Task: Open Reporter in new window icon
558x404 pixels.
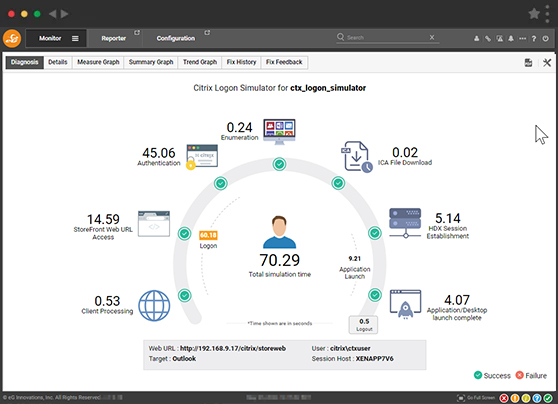Action: (137, 33)
